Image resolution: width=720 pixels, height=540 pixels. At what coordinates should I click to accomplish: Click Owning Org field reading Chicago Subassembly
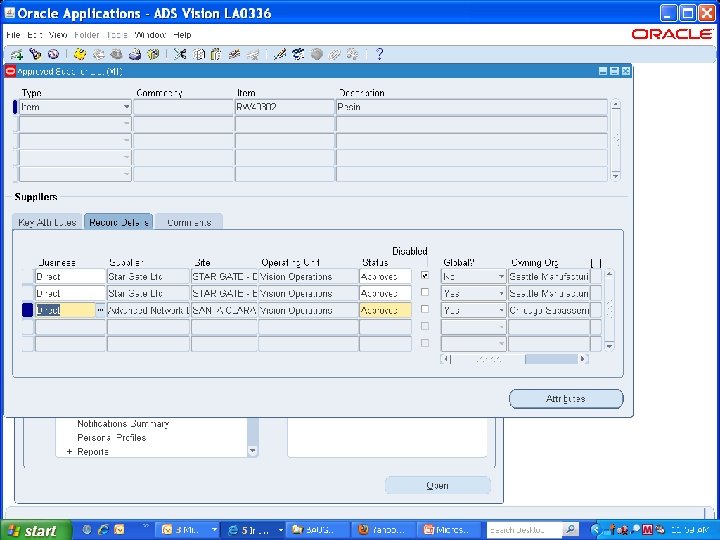[549, 310]
